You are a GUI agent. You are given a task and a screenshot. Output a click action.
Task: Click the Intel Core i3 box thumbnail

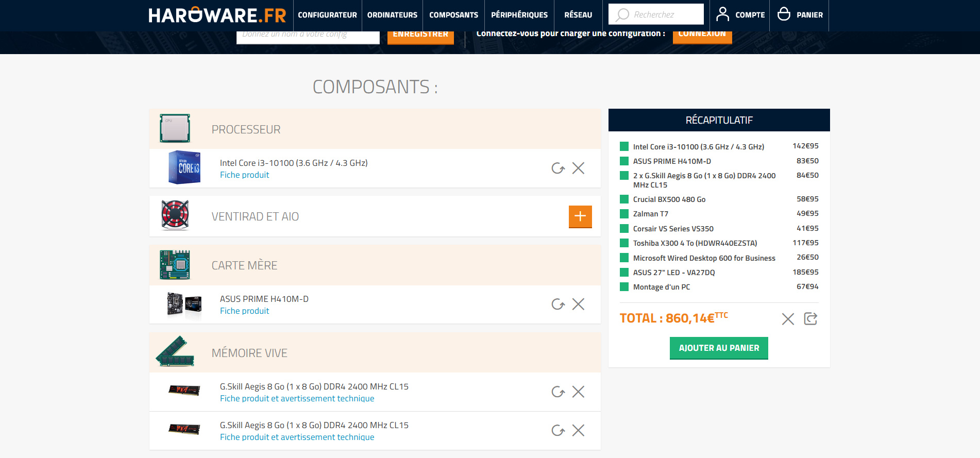(x=184, y=167)
